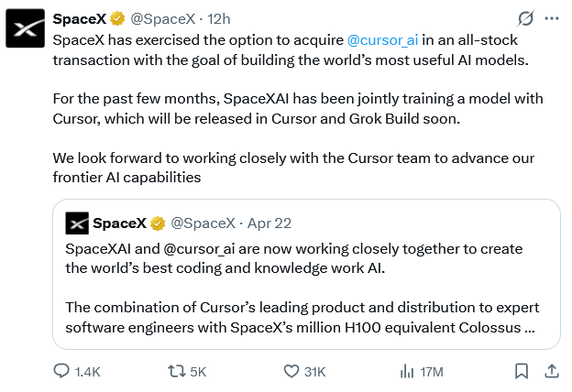Screen dimensions: 572x392
Task: Click the Apr 22 quoted post date
Action: pos(269,223)
